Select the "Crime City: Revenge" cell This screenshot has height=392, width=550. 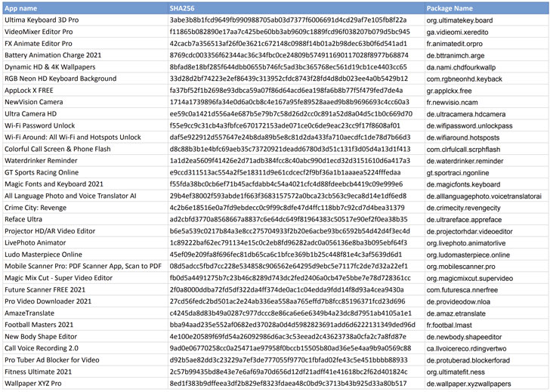pos(36,208)
